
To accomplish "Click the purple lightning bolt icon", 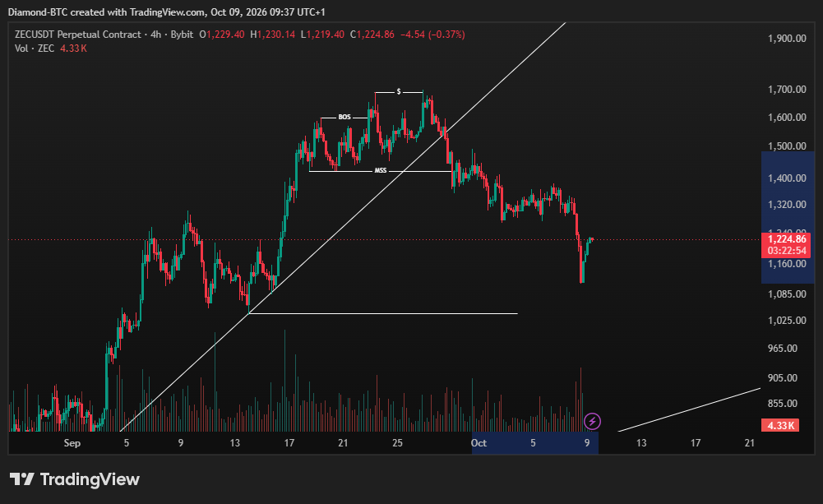I will click(592, 421).
